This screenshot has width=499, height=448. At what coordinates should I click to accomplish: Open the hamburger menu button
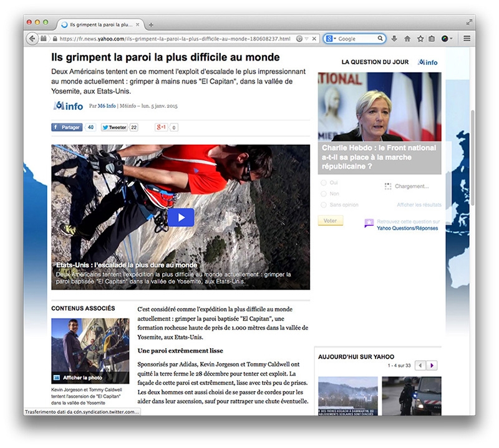coord(467,39)
